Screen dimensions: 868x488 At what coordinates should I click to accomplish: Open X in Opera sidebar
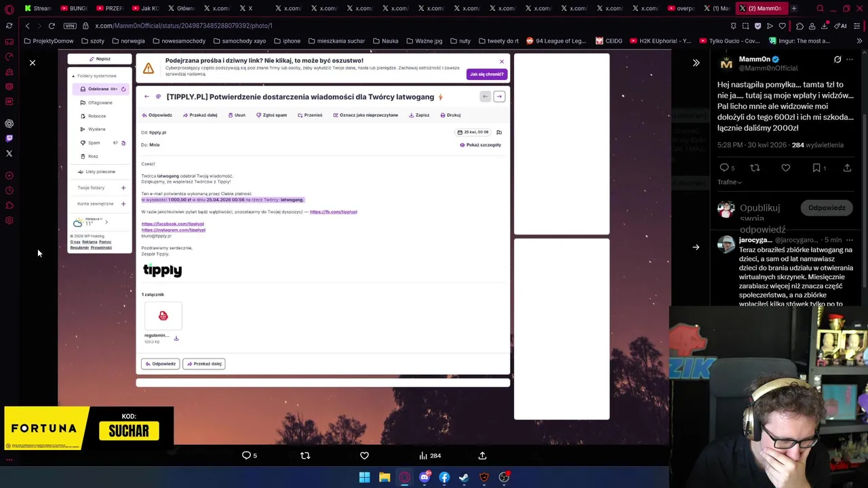pos(9,153)
